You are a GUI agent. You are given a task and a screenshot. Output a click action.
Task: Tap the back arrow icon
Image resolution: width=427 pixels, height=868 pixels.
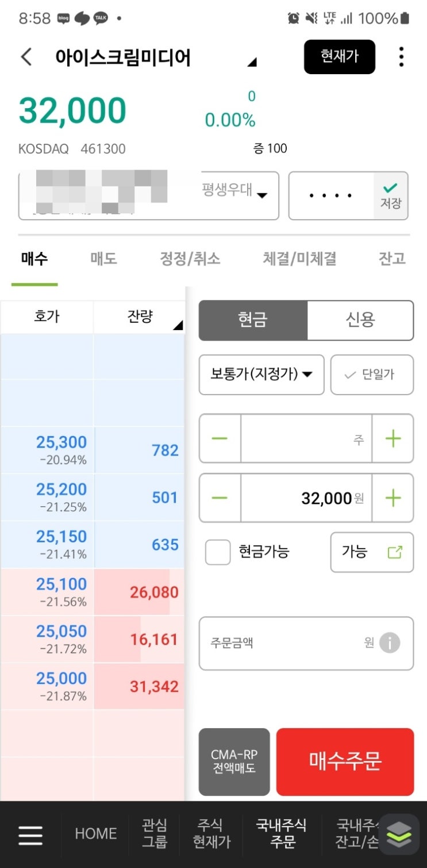26,57
